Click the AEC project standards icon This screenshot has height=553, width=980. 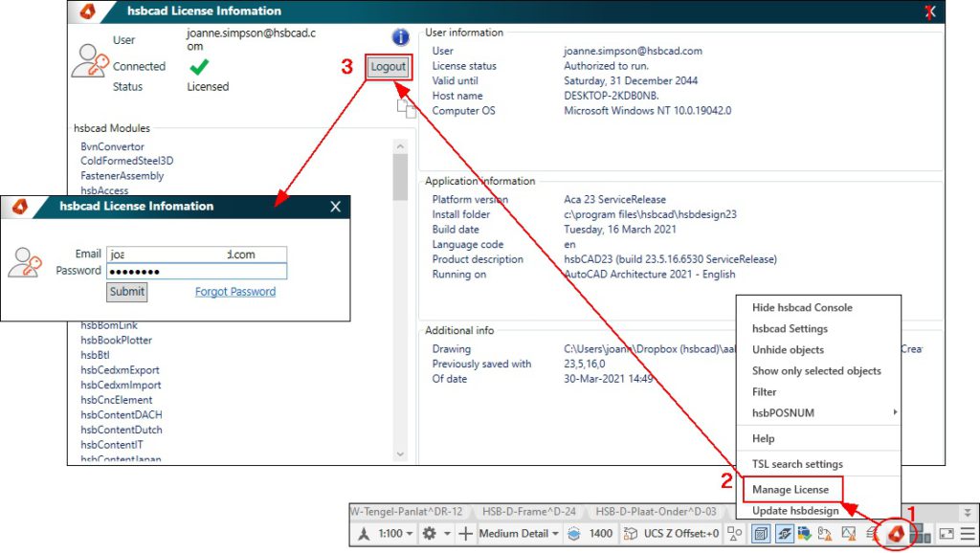tap(805, 534)
